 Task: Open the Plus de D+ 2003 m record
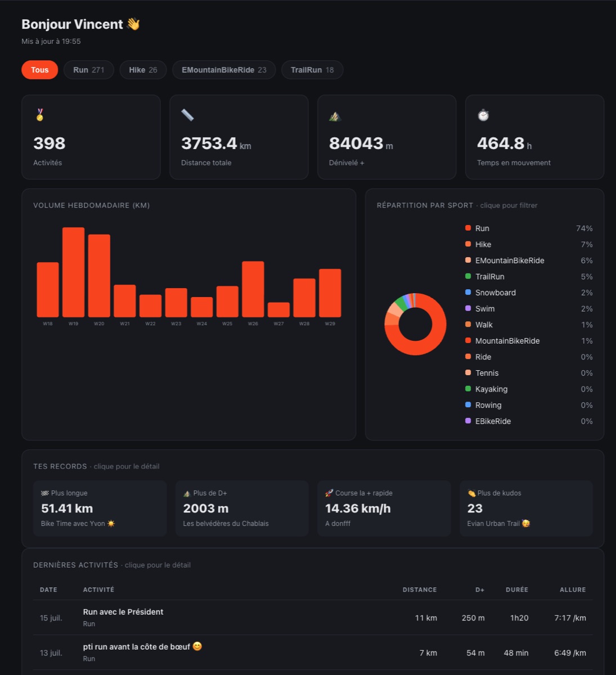point(242,508)
